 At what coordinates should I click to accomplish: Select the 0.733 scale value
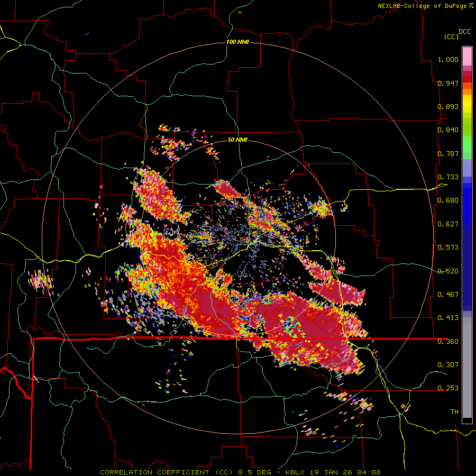point(448,177)
